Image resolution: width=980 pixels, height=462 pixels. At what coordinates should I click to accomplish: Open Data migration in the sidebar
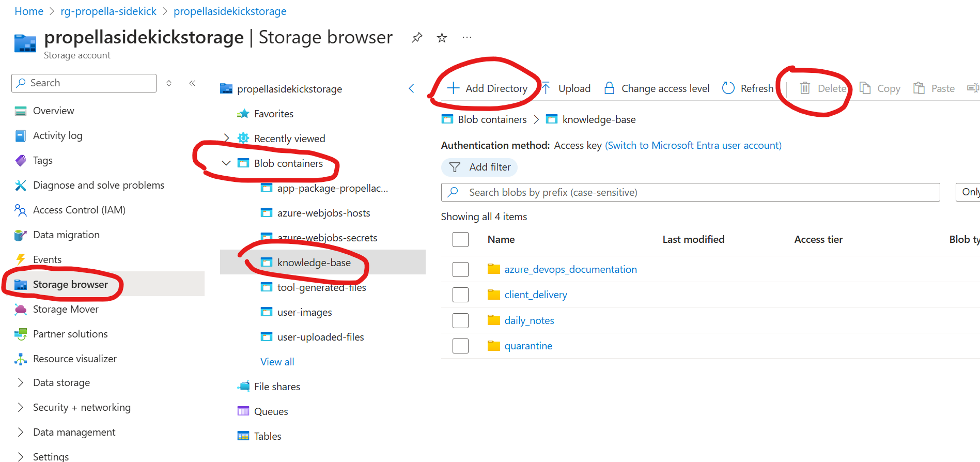coord(66,235)
